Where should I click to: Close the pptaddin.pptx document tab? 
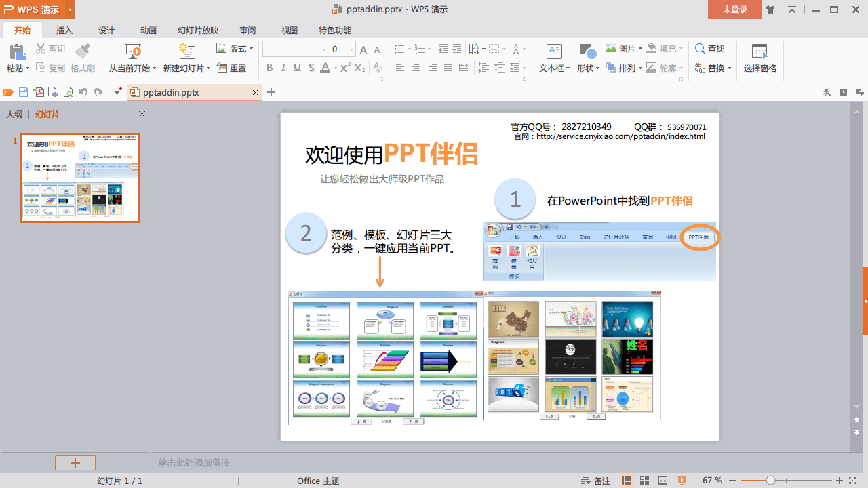[x=255, y=92]
